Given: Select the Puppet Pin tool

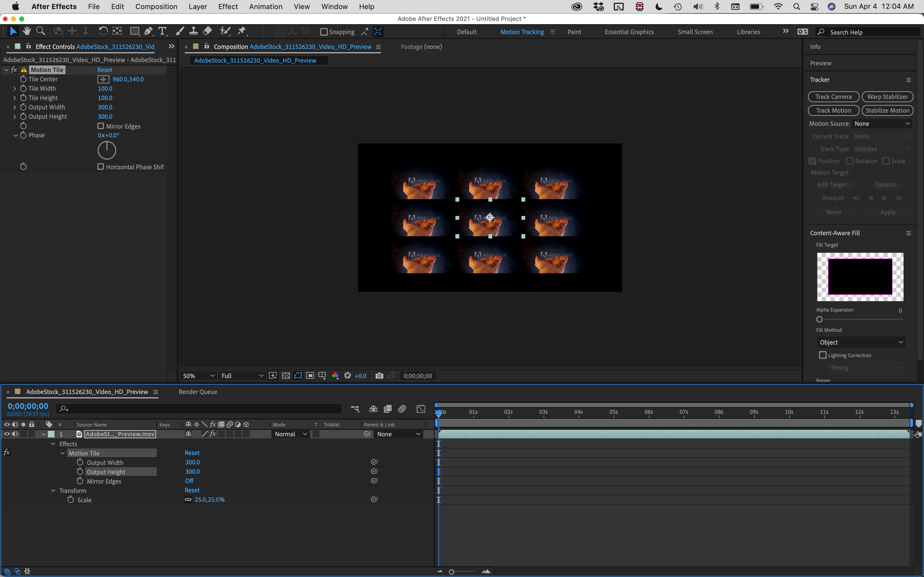Looking at the screenshot, I should point(242,31).
